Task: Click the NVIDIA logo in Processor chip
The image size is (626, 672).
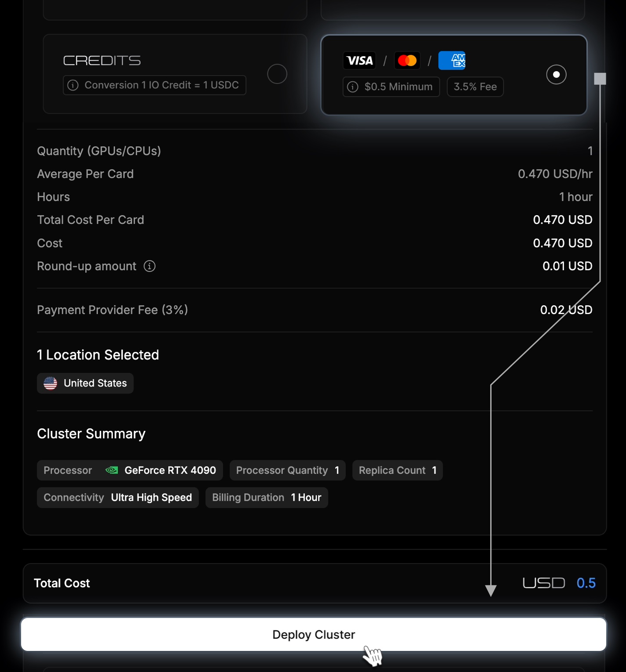Action: 112,470
